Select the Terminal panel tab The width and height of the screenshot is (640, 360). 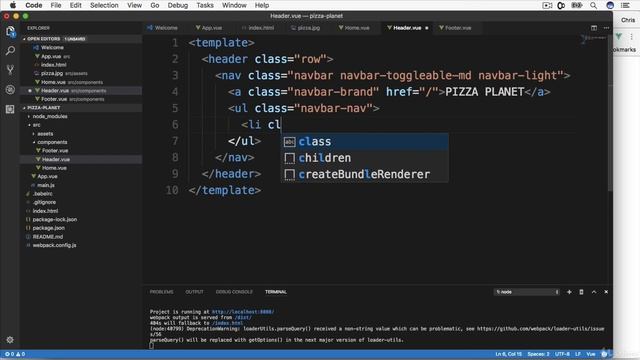pos(276,292)
